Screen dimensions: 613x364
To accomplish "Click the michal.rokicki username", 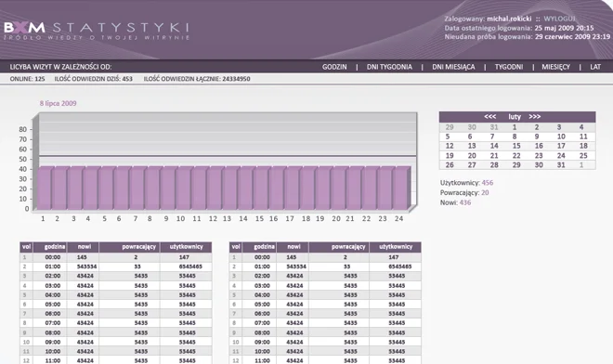I will (509, 19).
